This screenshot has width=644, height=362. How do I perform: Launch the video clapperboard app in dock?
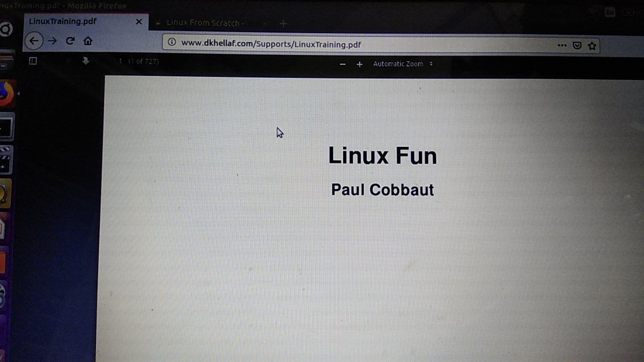tap(6, 160)
